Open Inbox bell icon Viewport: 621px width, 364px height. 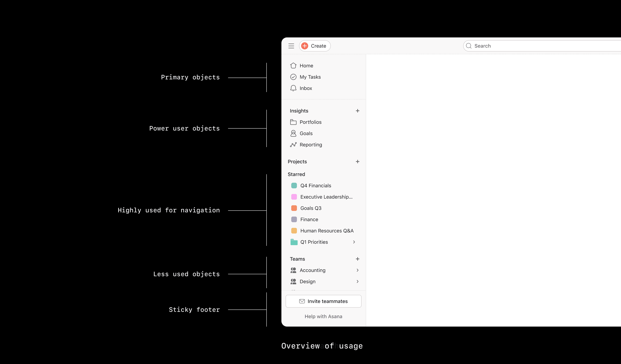click(x=293, y=88)
